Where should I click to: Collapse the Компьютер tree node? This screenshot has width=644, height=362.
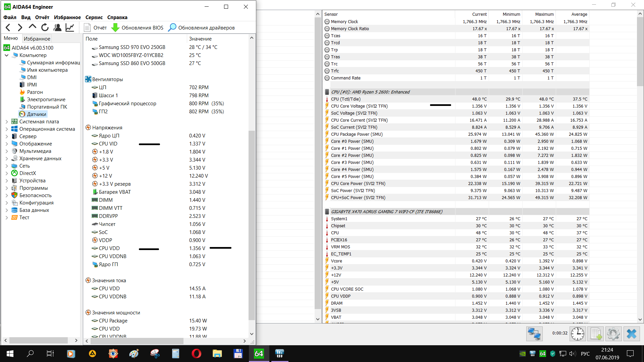tap(7, 55)
